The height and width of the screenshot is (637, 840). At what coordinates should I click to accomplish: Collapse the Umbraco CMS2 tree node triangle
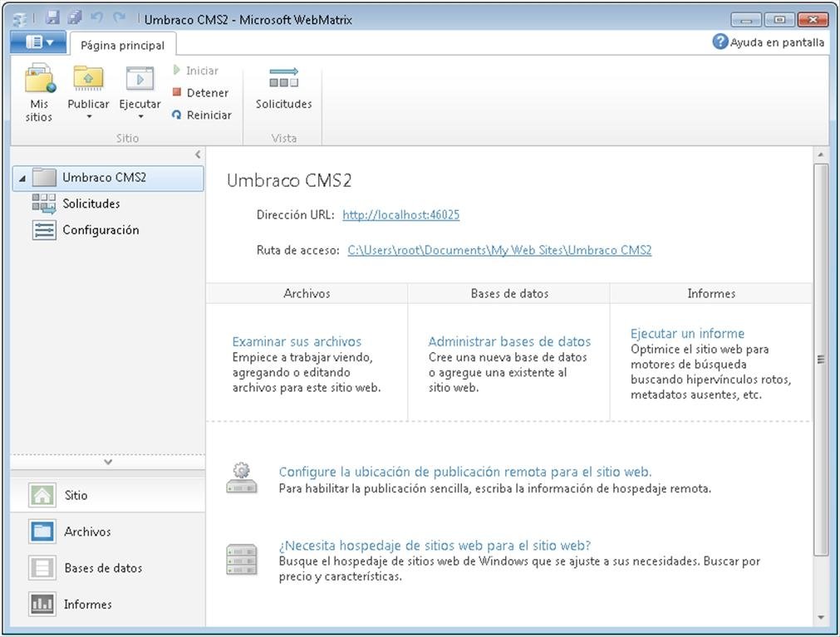(22, 179)
